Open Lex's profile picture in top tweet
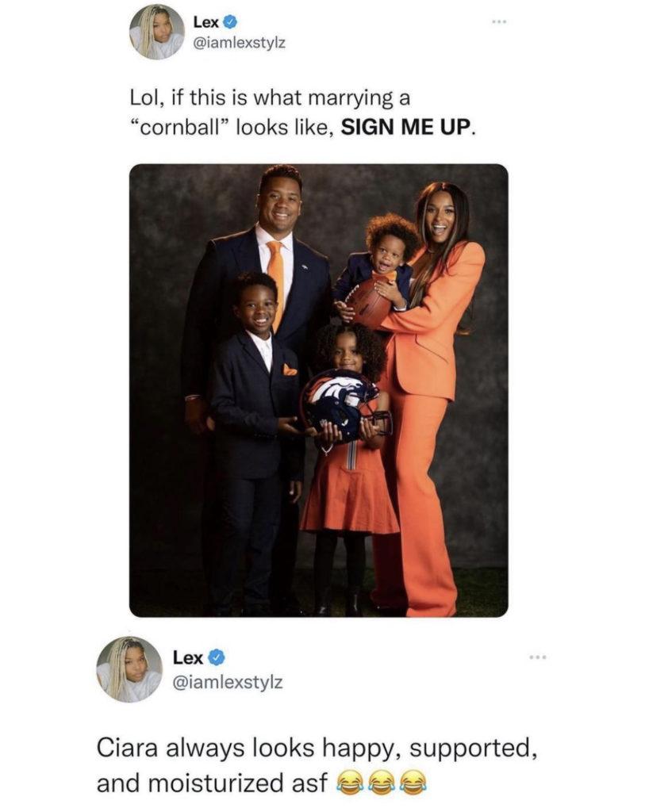 [157, 32]
